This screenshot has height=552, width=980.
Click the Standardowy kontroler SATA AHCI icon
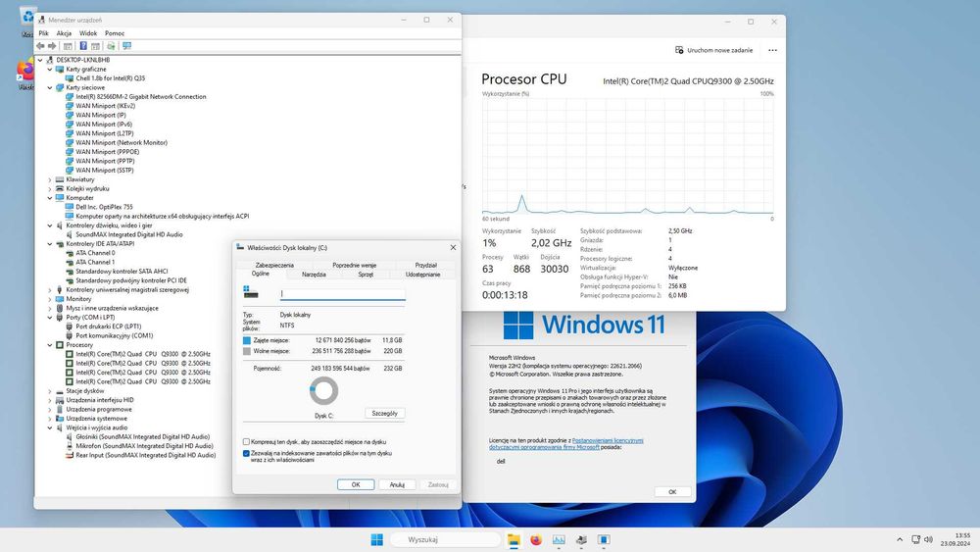70,272
